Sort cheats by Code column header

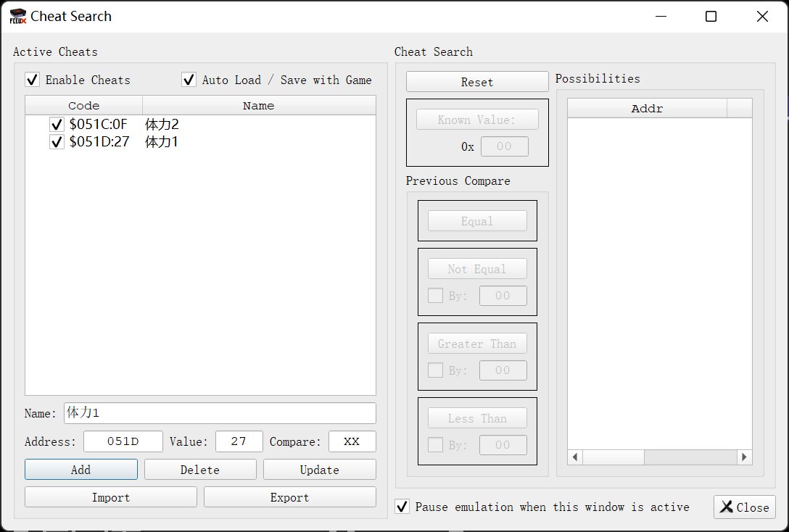(83, 106)
